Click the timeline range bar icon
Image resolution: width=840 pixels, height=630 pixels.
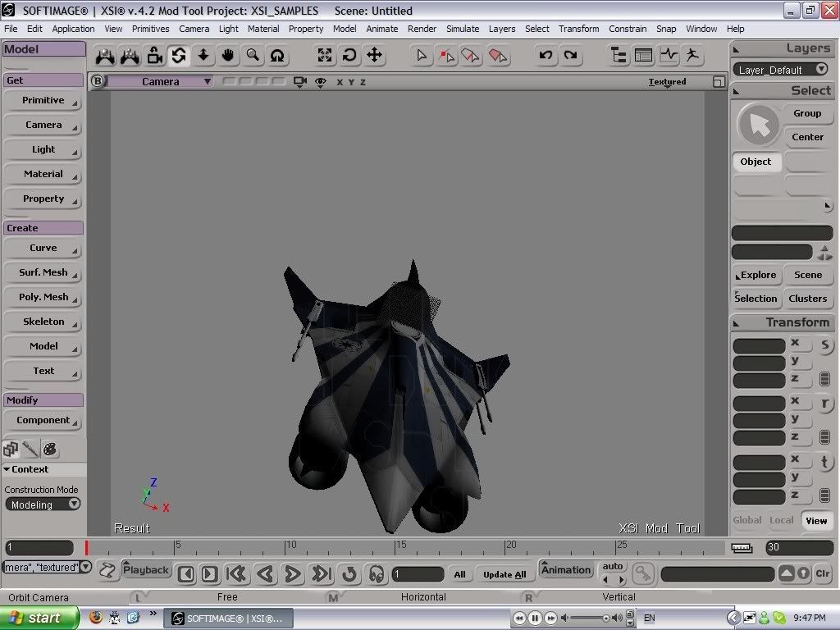tap(742, 547)
